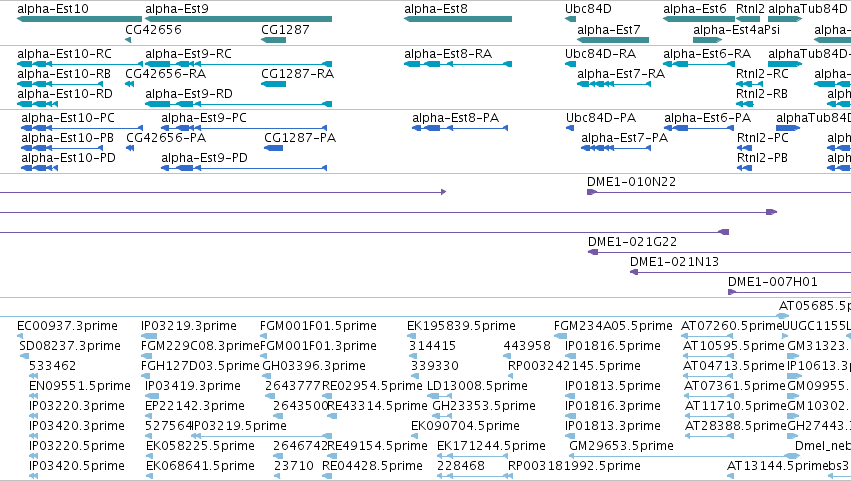Select the IP03219.3prime EST label
The image size is (851, 481).
coord(189,325)
